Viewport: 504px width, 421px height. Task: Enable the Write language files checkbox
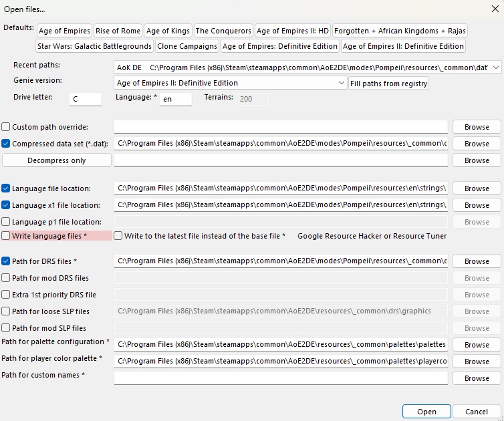[x=5, y=236]
